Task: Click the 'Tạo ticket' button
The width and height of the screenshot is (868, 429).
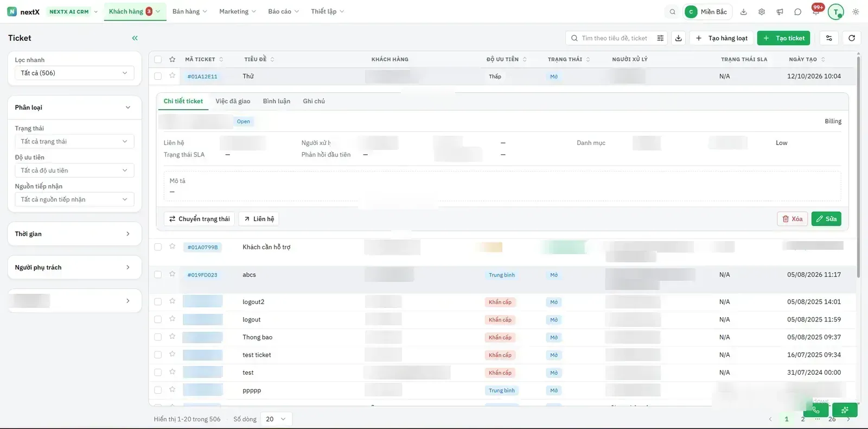Action: [783, 38]
